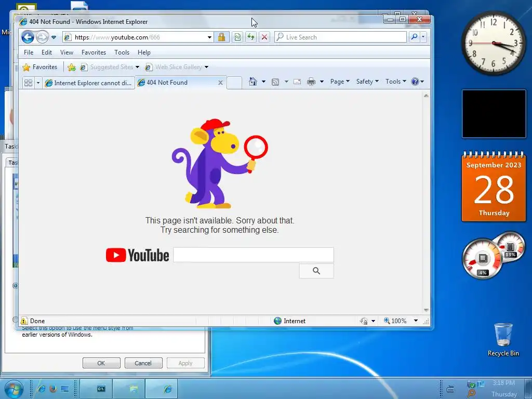The width and height of the screenshot is (532, 399).
Task: Open the Safety command bar menu
Action: coord(367,82)
